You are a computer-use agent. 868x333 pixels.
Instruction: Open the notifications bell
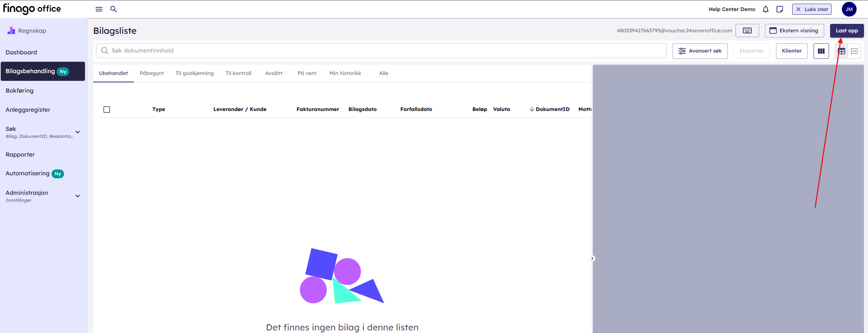click(x=766, y=10)
